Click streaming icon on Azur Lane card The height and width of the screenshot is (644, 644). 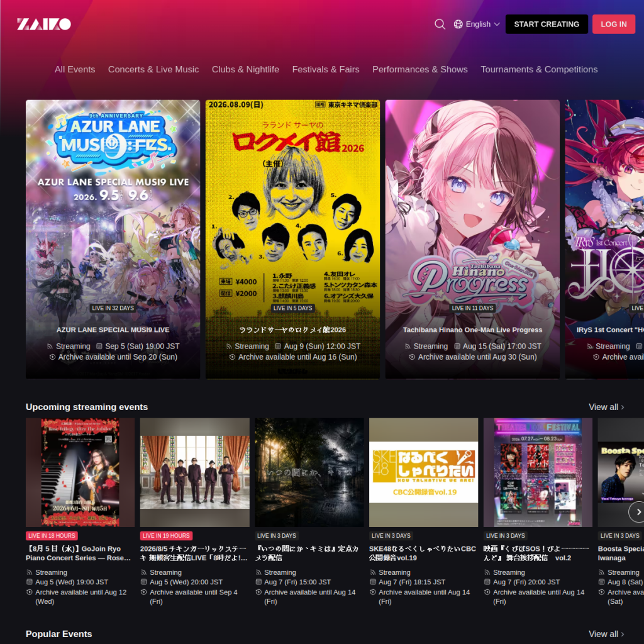pyautogui.click(x=50, y=347)
